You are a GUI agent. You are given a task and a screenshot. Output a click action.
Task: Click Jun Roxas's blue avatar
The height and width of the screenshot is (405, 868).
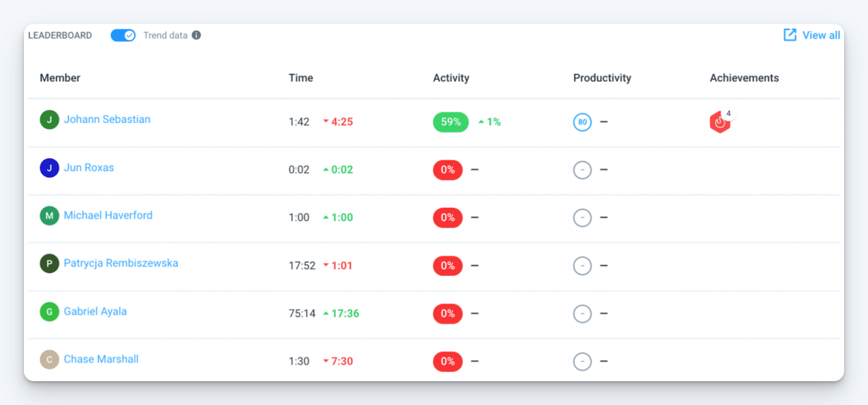(49, 168)
